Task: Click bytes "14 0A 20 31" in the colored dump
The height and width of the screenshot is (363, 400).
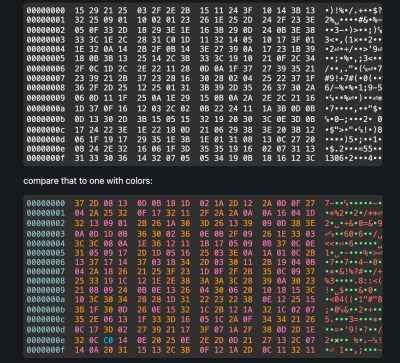Action: tap(101, 350)
